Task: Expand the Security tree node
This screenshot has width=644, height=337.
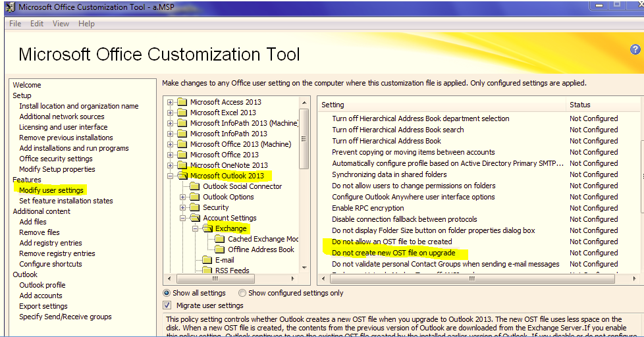Action: point(183,208)
